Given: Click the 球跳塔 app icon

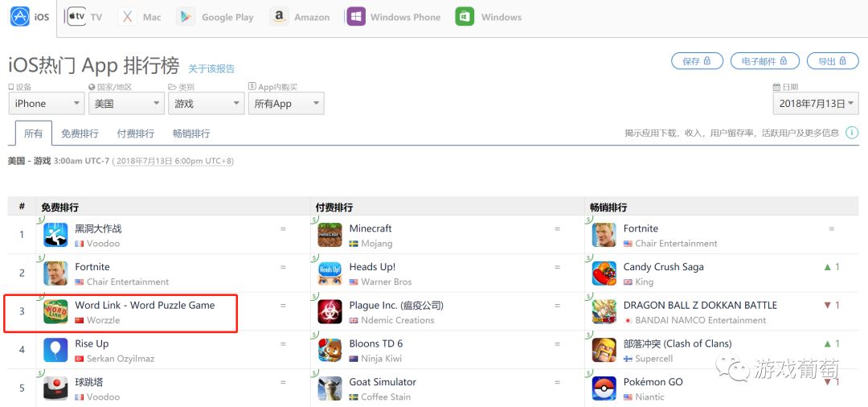Looking at the screenshot, I should 55,388.
